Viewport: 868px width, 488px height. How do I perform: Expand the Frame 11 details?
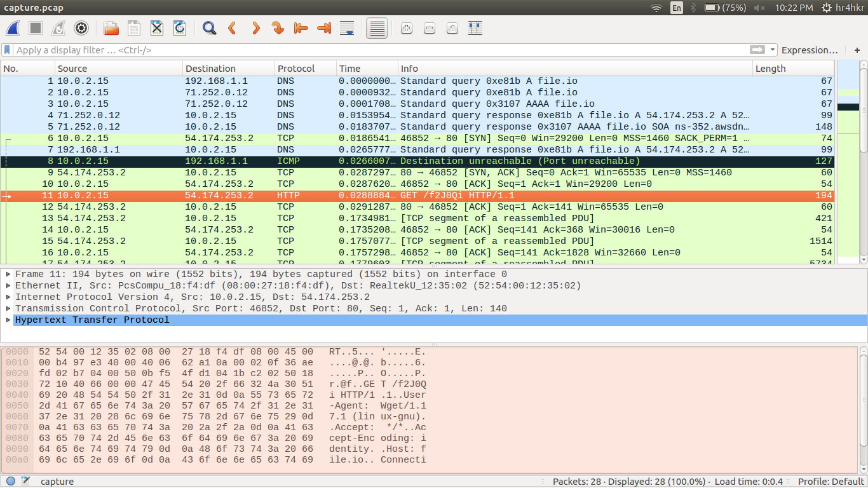pyautogui.click(x=8, y=274)
